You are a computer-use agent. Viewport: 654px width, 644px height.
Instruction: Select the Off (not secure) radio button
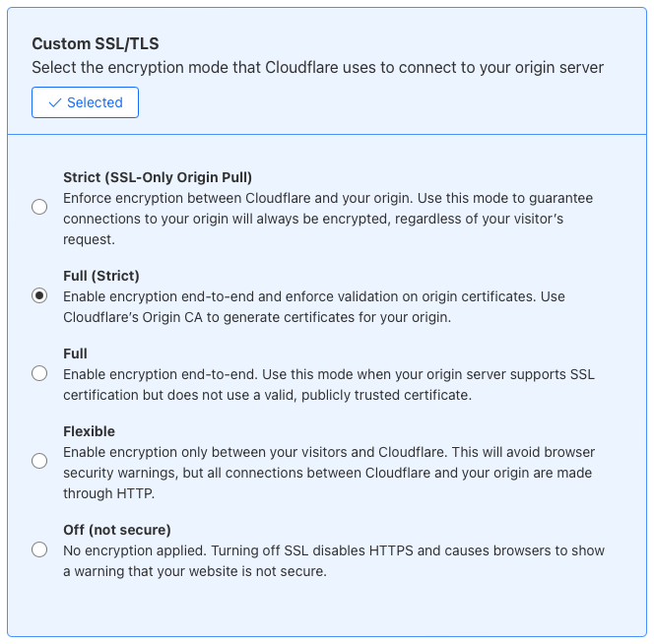pyautogui.click(x=39, y=549)
